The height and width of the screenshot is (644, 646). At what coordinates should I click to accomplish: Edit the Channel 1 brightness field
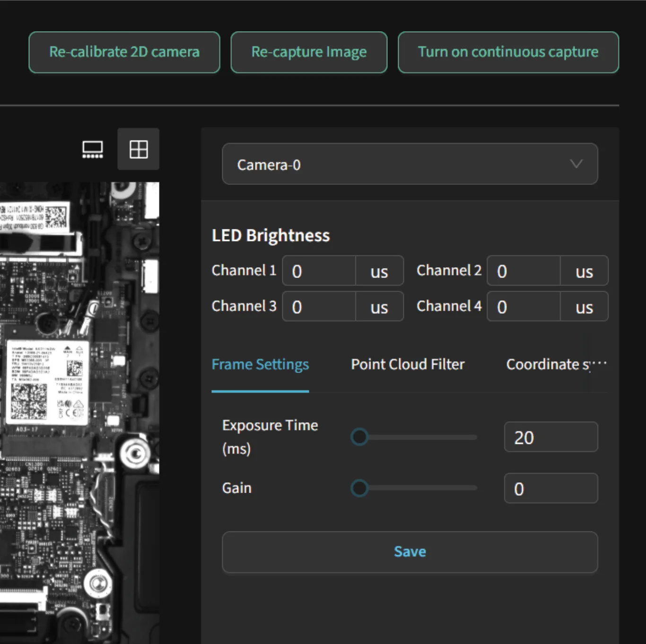click(x=319, y=270)
